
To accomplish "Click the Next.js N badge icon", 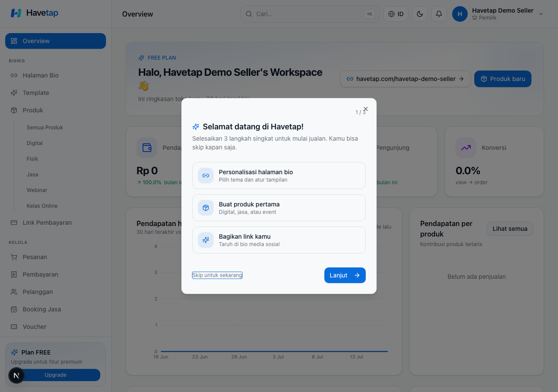I will (17, 375).
